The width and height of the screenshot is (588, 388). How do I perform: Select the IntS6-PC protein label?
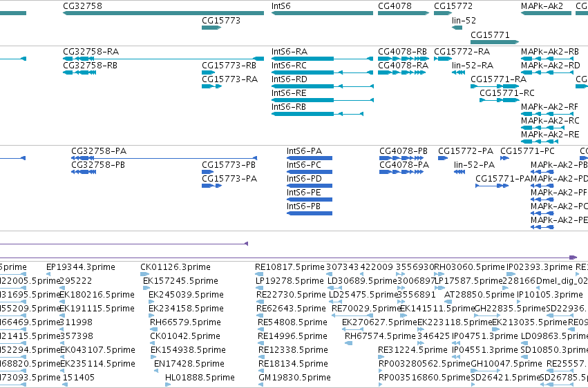point(304,165)
